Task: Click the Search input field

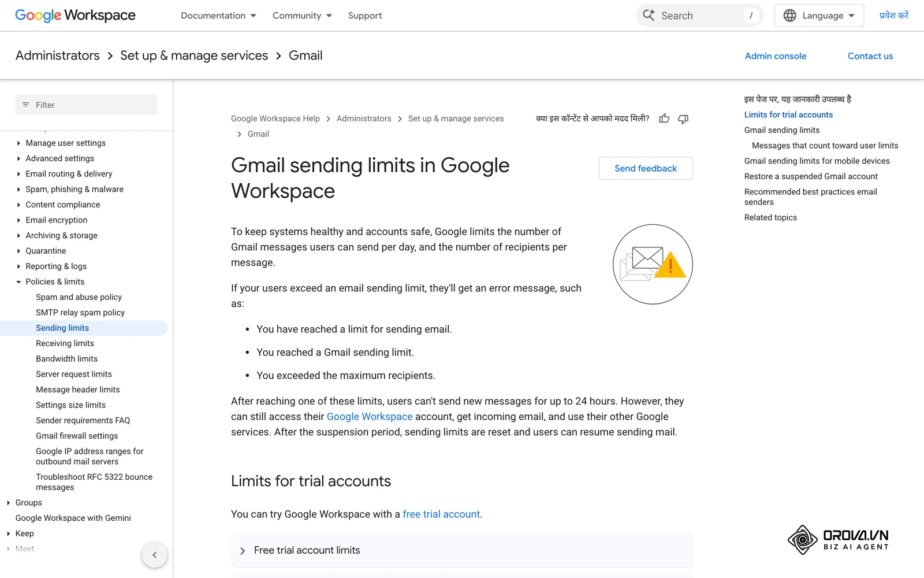Action: (700, 16)
